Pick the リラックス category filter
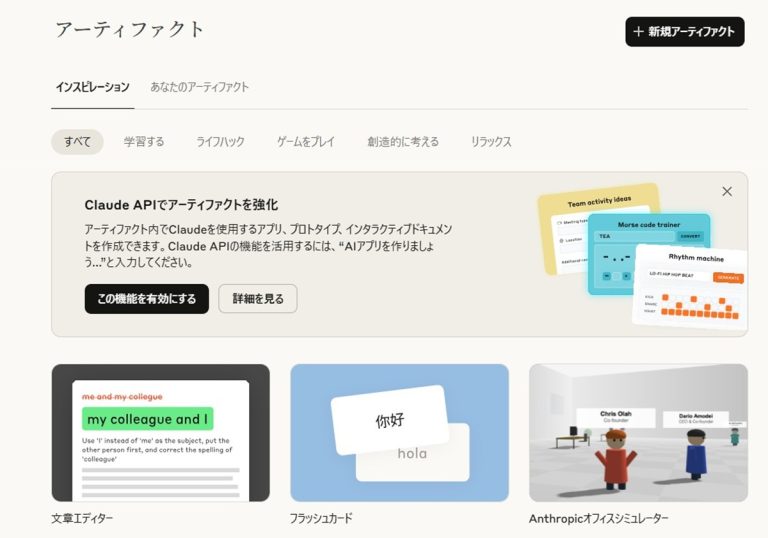This screenshot has width=768, height=538. click(491, 142)
